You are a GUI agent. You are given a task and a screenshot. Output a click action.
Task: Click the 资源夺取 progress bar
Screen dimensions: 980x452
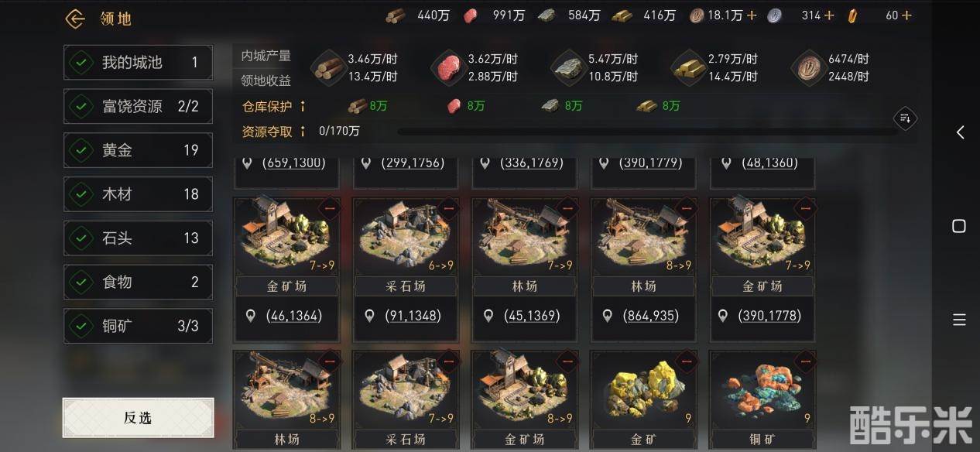coord(647,132)
